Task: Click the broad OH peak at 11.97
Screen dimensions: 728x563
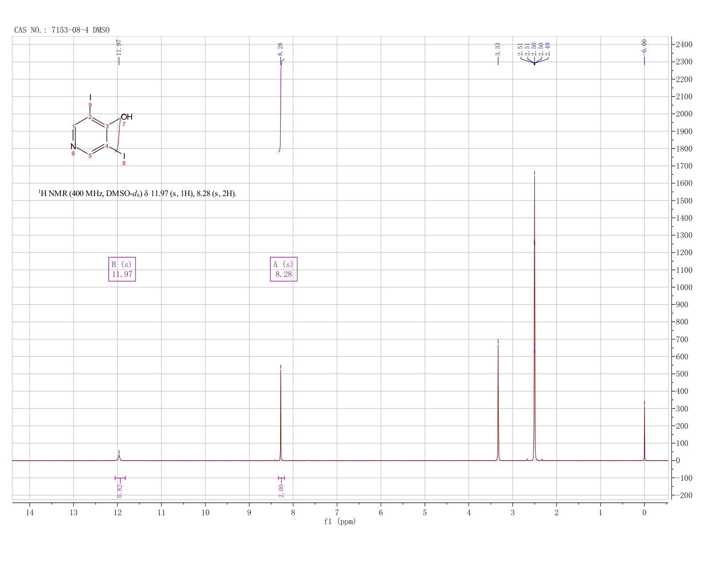Action: click(x=119, y=457)
